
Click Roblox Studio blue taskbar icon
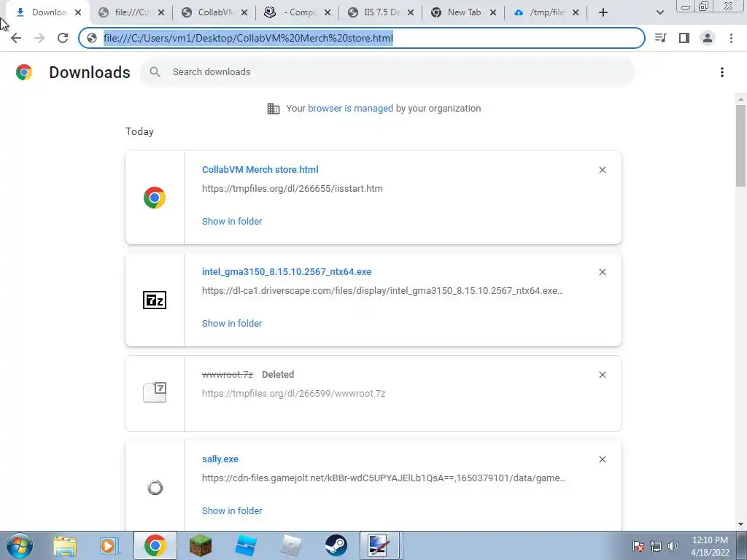[246, 545]
